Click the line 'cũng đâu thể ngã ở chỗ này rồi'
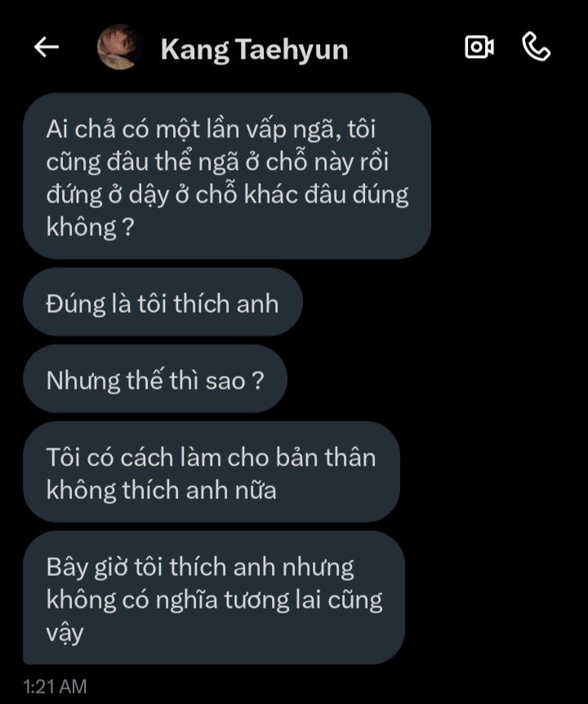Image resolution: width=588 pixels, height=704 pixels. point(217,162)
